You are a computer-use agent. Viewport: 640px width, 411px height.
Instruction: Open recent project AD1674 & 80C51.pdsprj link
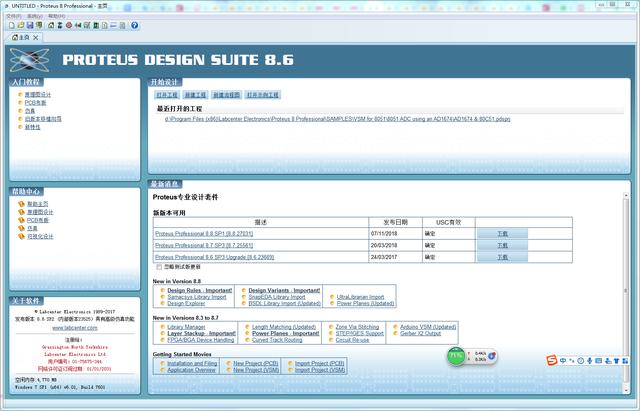tap(338, 119)
